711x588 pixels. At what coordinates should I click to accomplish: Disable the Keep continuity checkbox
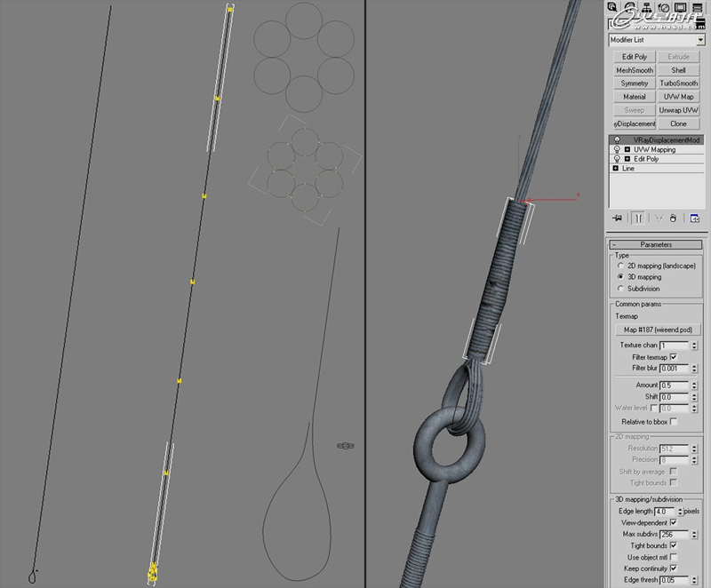[x=674, y=568]
